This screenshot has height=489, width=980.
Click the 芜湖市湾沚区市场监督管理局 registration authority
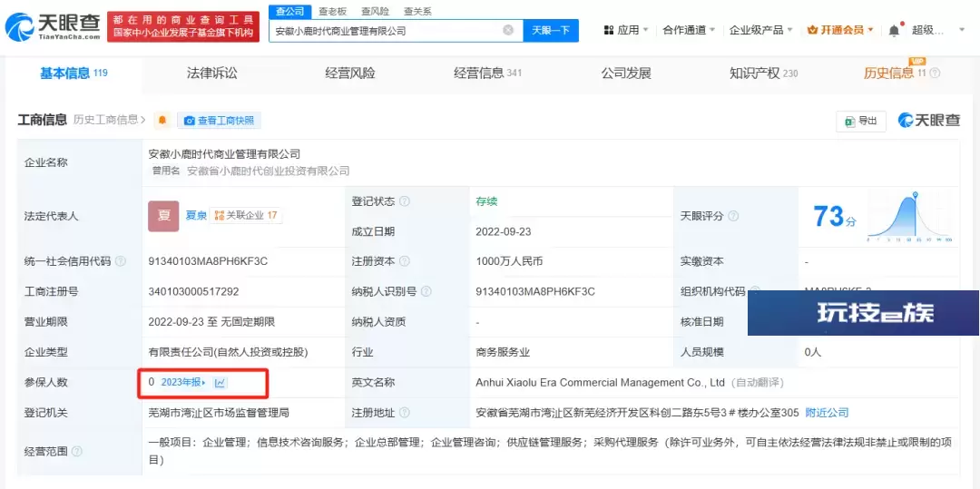point(218,413)
